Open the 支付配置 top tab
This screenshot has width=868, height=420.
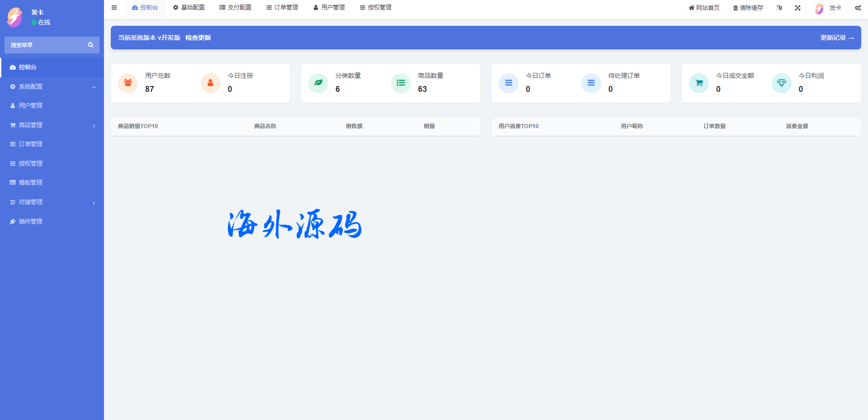point(235,8)
